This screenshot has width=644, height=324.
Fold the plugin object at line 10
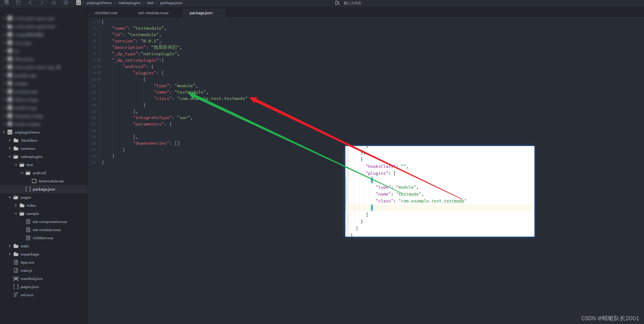point(99,79)
